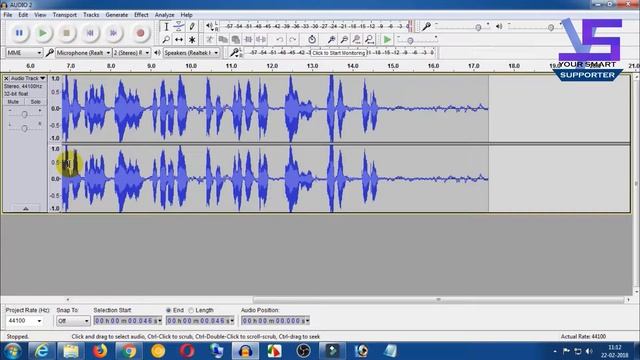Open the Effect menu
Screen dimensions: 640x360
(x=141, y=15)
